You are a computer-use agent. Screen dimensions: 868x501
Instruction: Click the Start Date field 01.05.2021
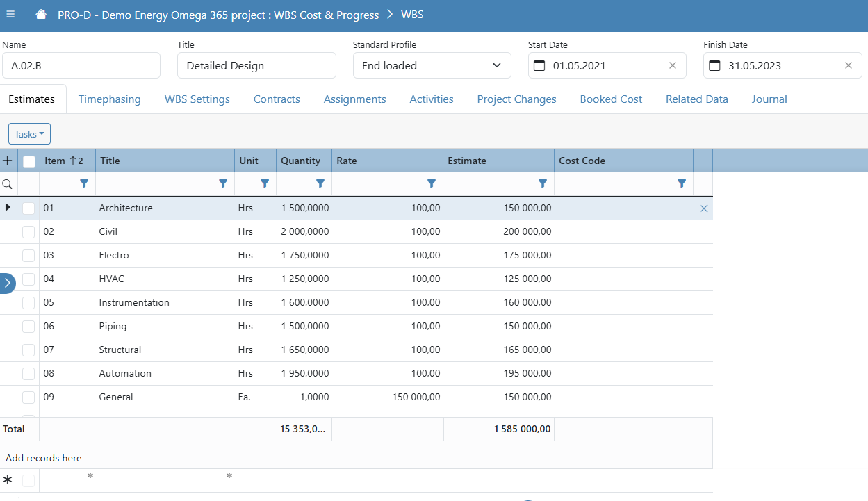pyautogui.click(x=607, y=65)
